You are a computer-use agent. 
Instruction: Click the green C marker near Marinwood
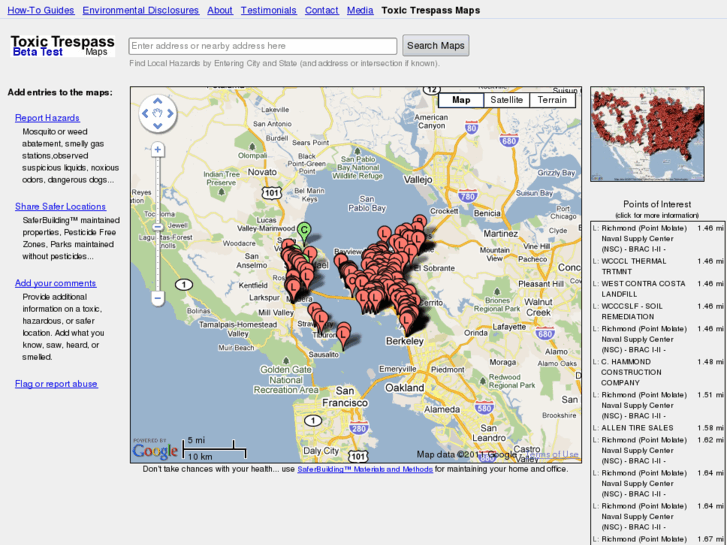[x=304, y=231]
